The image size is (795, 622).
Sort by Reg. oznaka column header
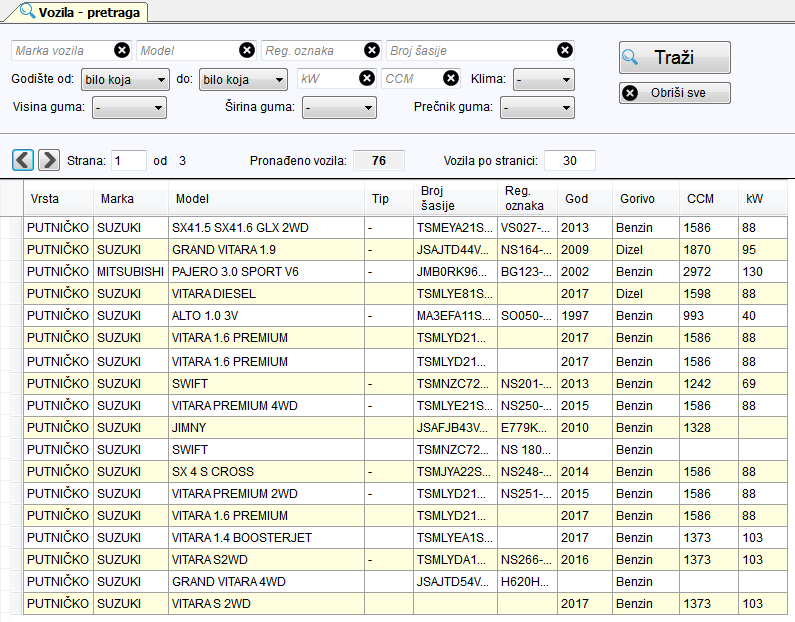tap(527, 198)
